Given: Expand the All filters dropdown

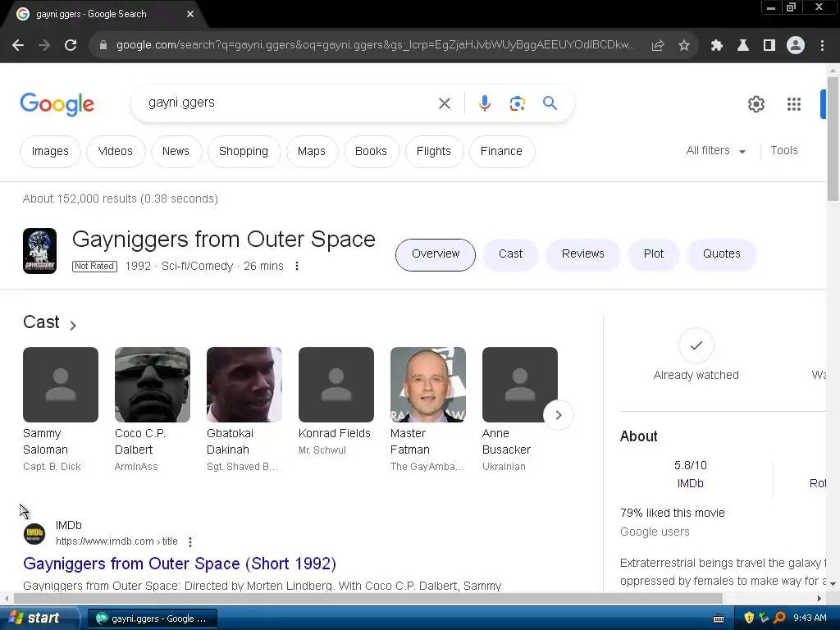Looking at the screenshot, I should coord(716,151).
